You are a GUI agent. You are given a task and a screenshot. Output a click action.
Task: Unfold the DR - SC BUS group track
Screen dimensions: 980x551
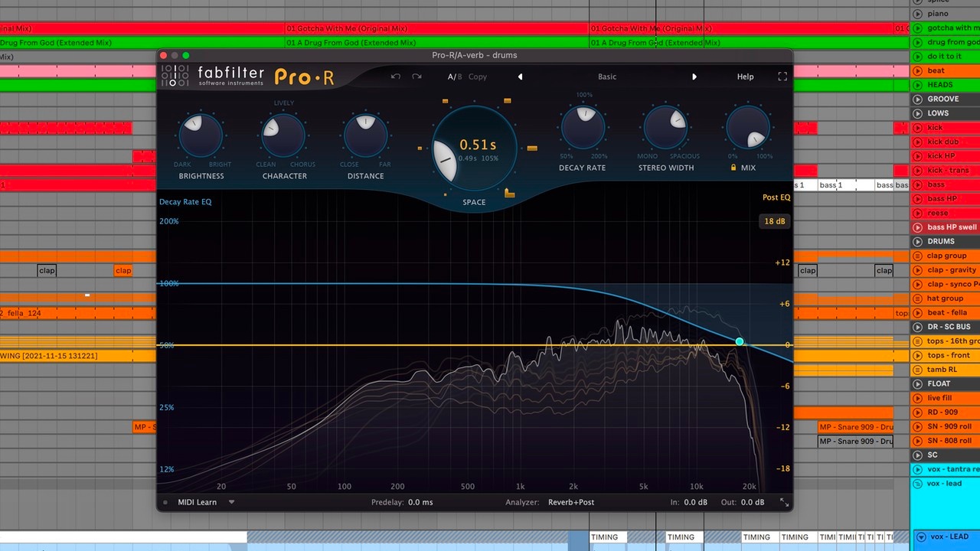[917, 327]
